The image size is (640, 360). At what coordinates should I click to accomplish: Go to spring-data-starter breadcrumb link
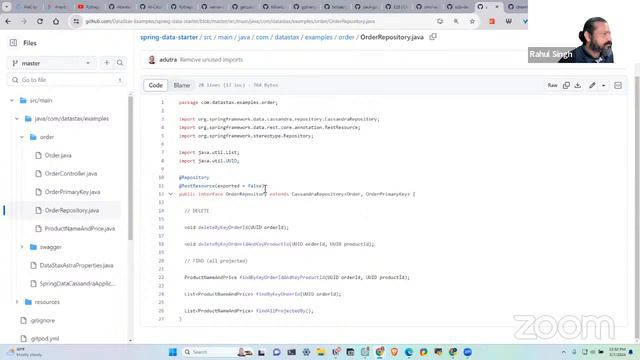click(x=169, y=37)
